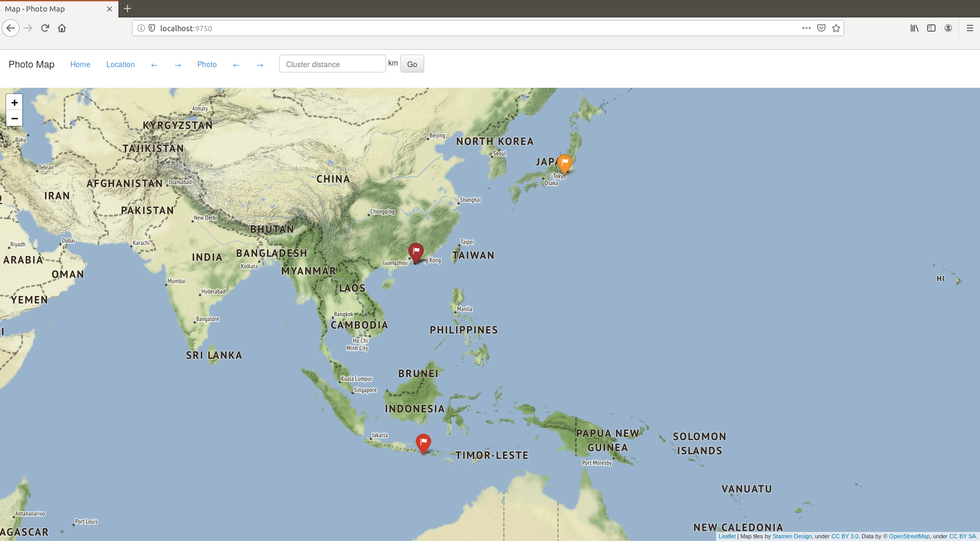Zoom in using the map plus control

[14, 102]
